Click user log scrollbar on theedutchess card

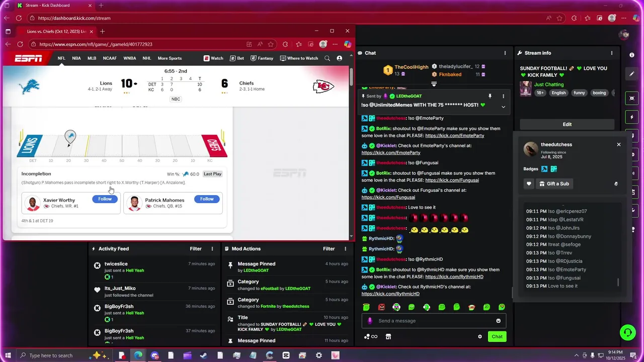tap(618, 283)
